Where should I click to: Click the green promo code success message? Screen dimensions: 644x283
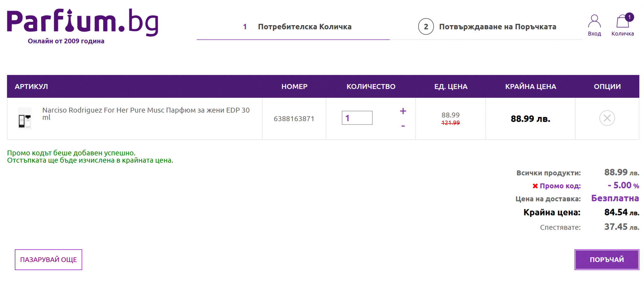90,156
